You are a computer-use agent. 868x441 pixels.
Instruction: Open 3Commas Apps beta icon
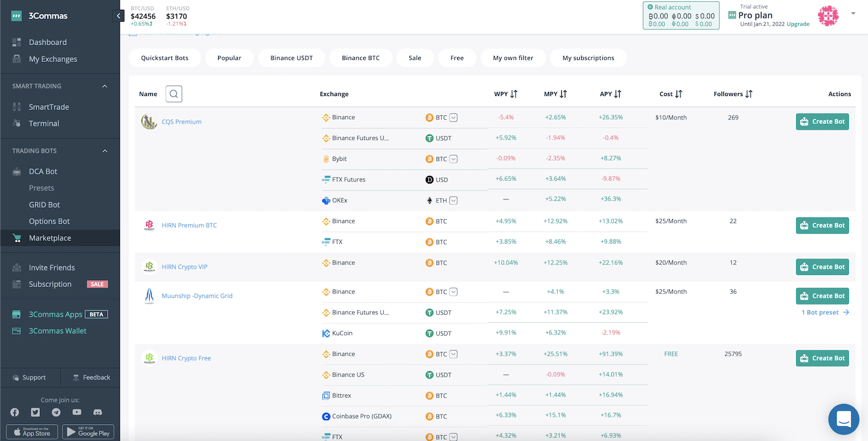(x=17, y=314)
